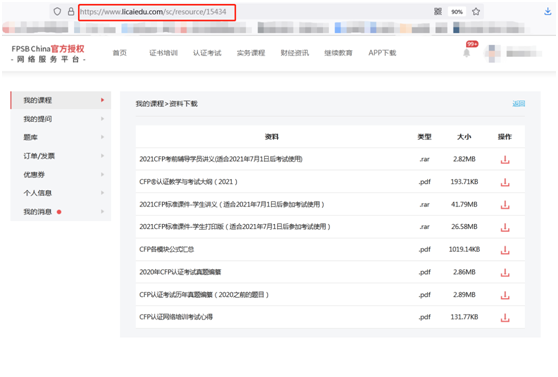Download the 2021CFP考前辅导学员讲义 rar file
The width and height of the screenshot is (558, 377).
coord(505,160)
